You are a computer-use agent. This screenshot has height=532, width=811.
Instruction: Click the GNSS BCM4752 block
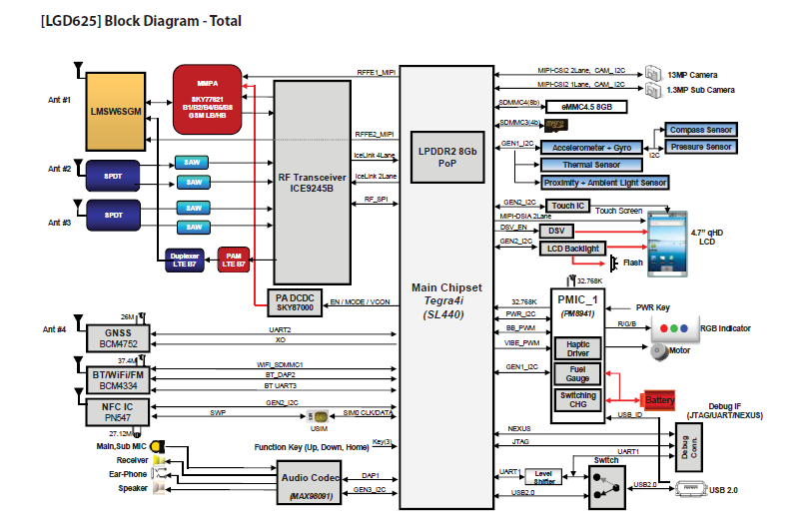(x=118, y=338)
